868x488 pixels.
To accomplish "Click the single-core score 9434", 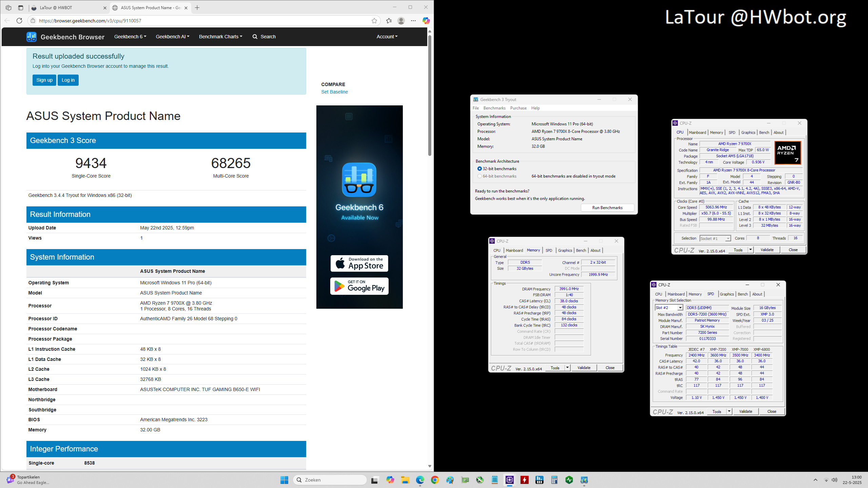I will [x=91, y=163].
